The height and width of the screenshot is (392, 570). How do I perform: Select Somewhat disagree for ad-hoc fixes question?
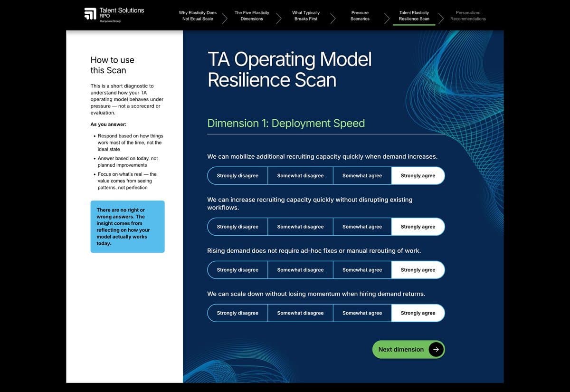coord(300,270)
